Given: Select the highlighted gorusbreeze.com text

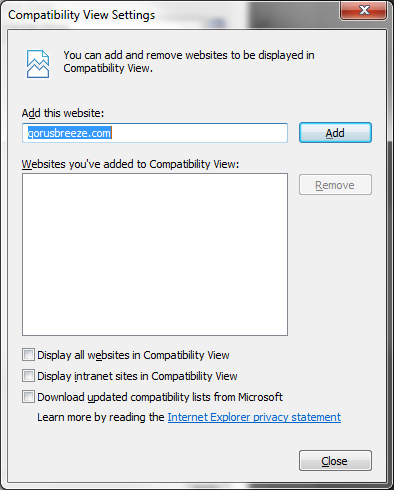Looking at the screenshot, I should pos(69,133).
